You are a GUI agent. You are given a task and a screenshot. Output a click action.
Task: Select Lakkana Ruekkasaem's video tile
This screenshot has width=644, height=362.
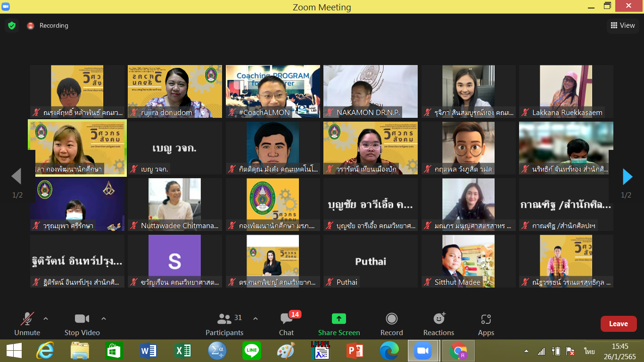pyautogui.click(x=566, y=91)
